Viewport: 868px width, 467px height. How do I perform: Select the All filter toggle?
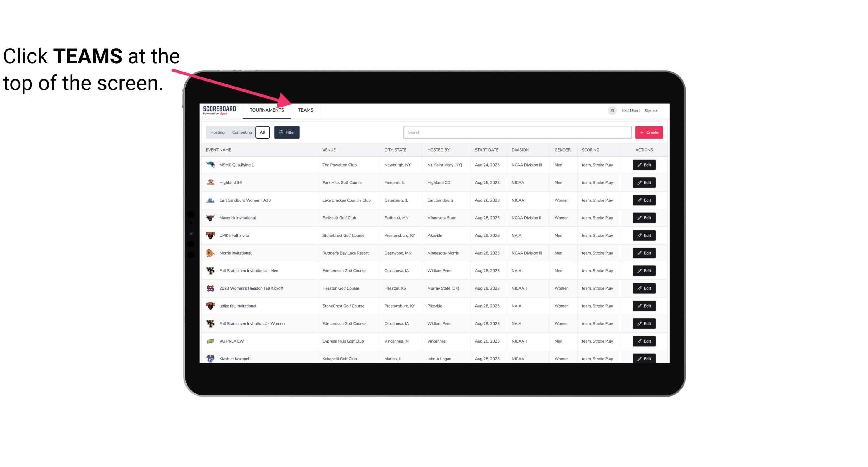[x=263, y=132]
